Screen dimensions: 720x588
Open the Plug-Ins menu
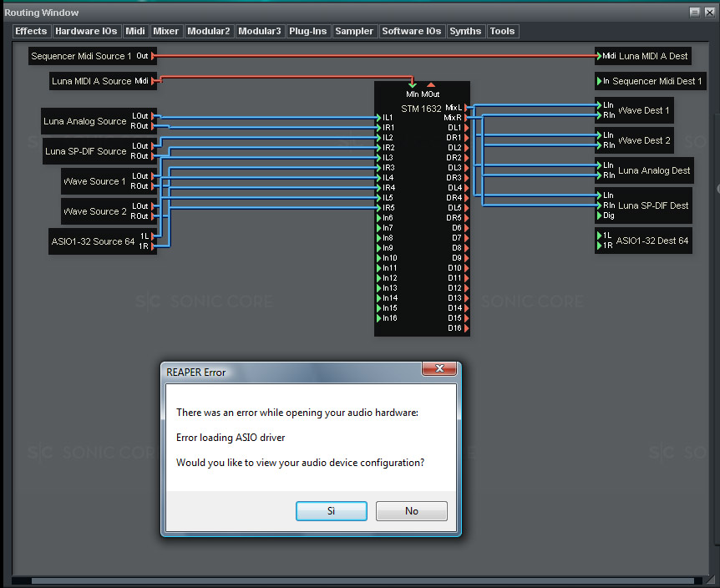(x=307, y=31)
